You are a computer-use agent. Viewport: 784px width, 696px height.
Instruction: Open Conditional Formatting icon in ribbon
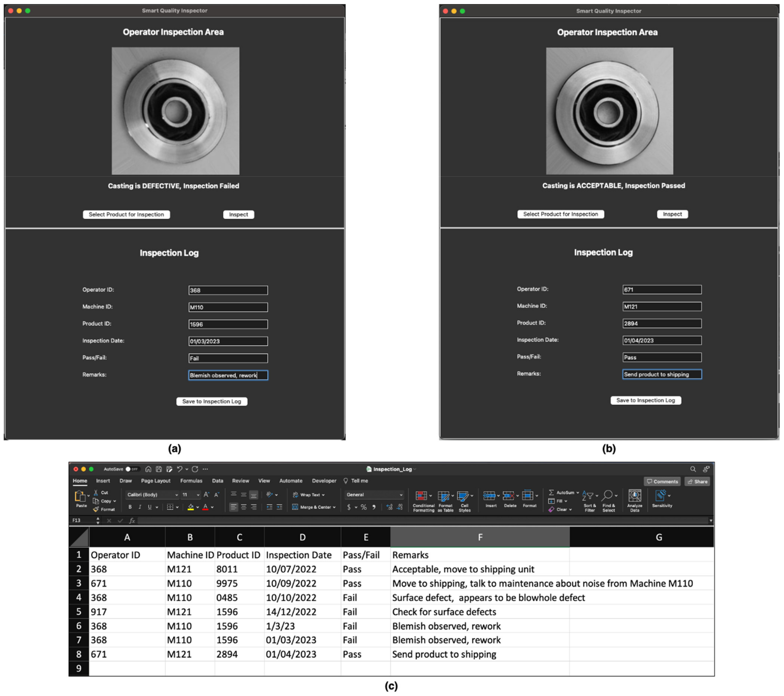(x=421, y=496)
